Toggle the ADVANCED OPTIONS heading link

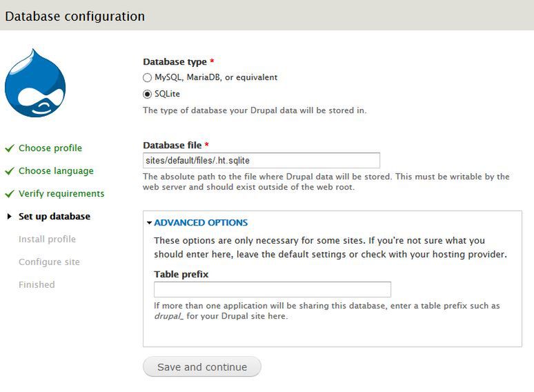click(201, 223)
